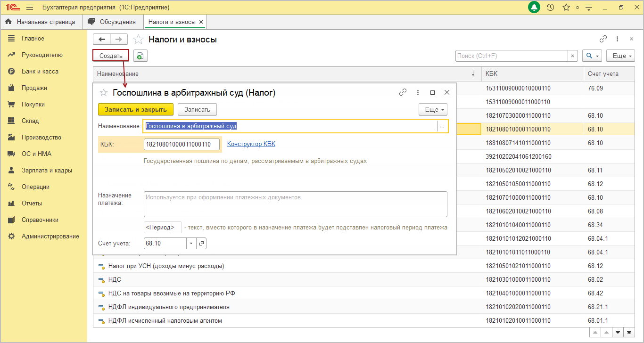Open the Счет учета field open-form icon
Screen dimensions: 644x343
pos(201,243)
